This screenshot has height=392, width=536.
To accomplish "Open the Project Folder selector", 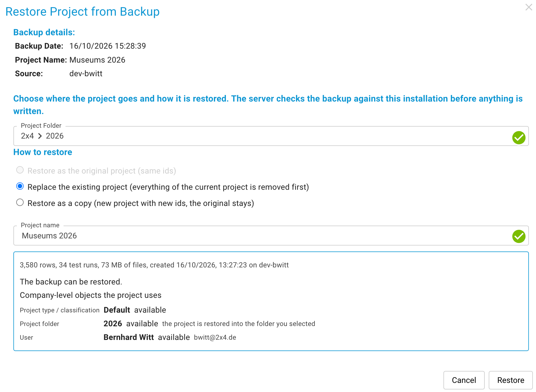I will pos(271,136).
